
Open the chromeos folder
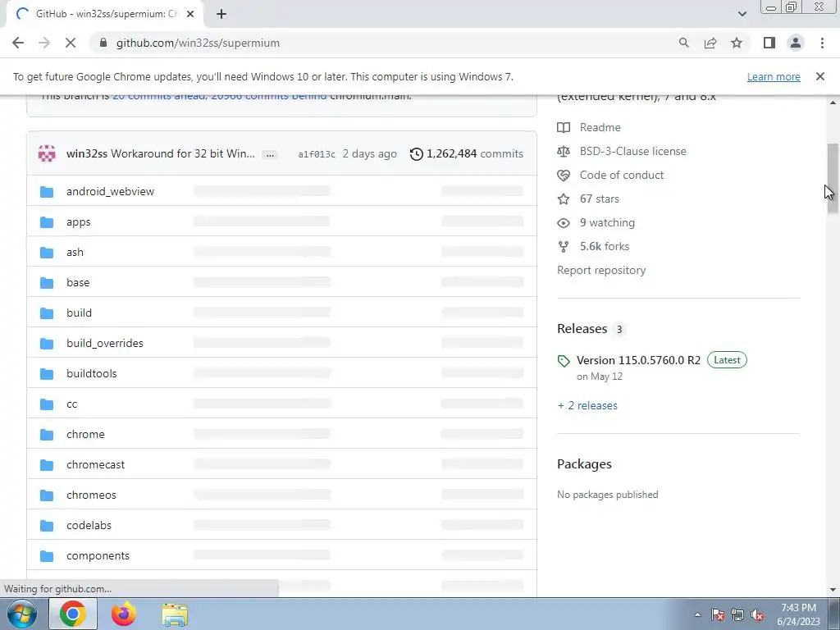click(91, 495)
